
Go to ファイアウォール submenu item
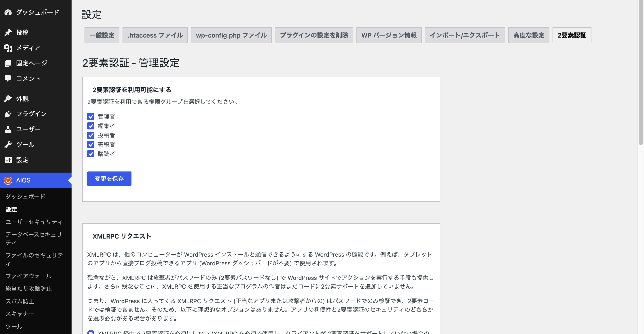pyautogui.click(x=28, y=276)
